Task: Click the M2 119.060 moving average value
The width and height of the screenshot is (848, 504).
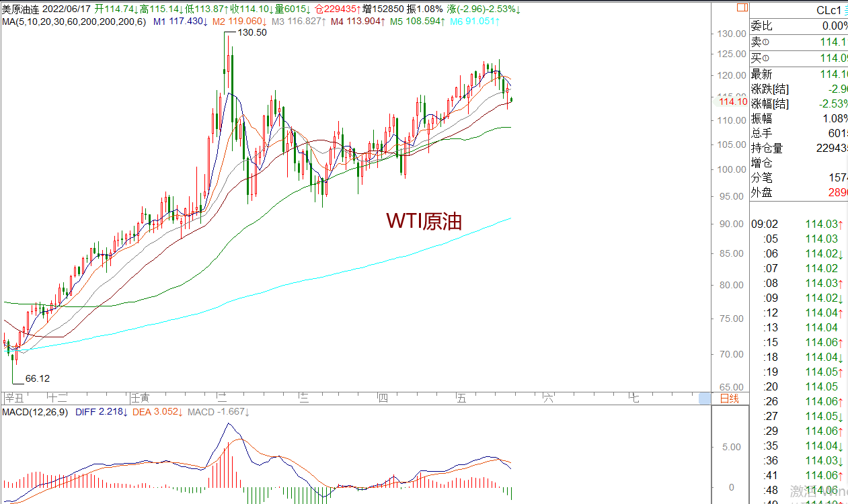Action: [x=239, y=22]
